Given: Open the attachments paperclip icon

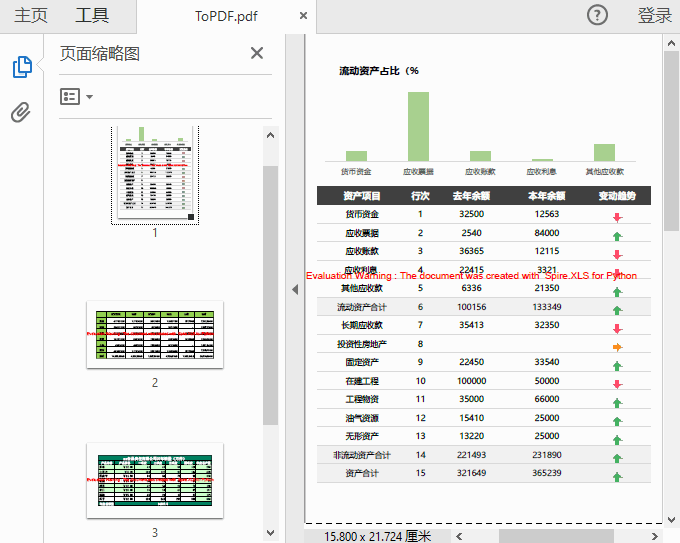Looking at the screenshot, I should click(x=21, y=113).
